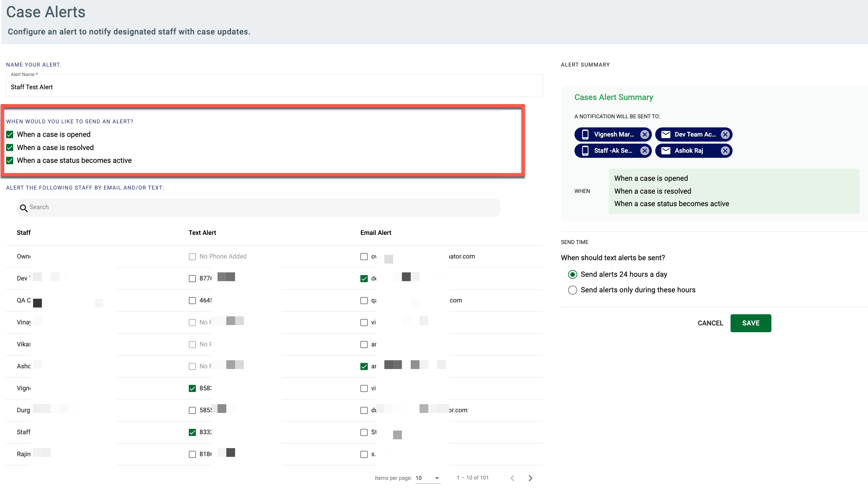Select Send alerts 24 hours a day
Screen dimensions: 868x490
pos(572,274)
